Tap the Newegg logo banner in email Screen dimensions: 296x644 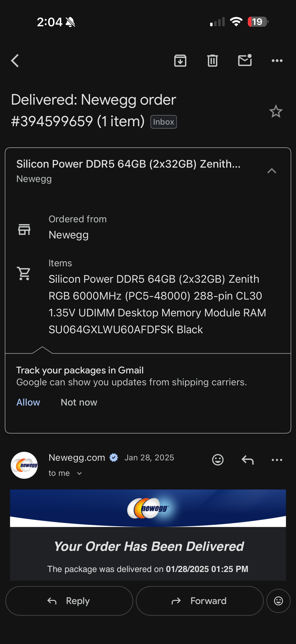pyautogui.click(x=148, y=508)
